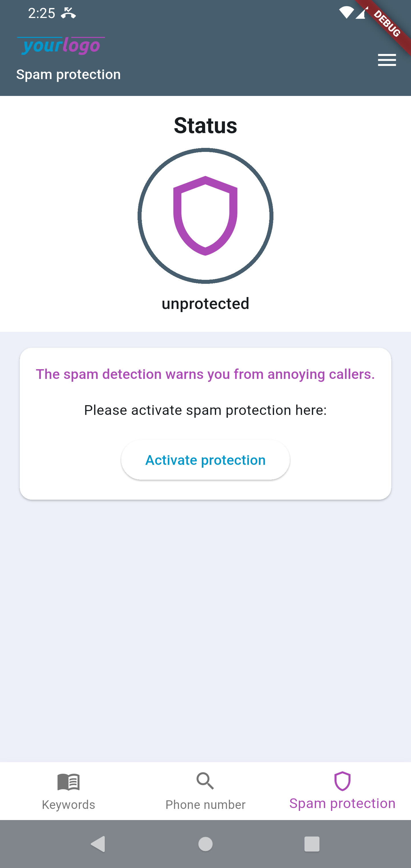
Task: Switch to the Keywords tab label
Action: [x=68, y=805]
